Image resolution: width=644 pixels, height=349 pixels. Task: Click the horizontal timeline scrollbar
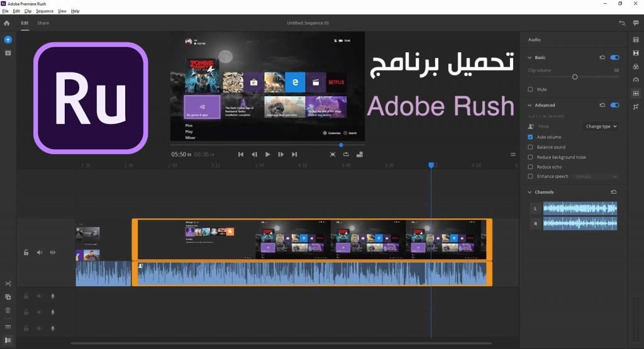tap(281, 343)
